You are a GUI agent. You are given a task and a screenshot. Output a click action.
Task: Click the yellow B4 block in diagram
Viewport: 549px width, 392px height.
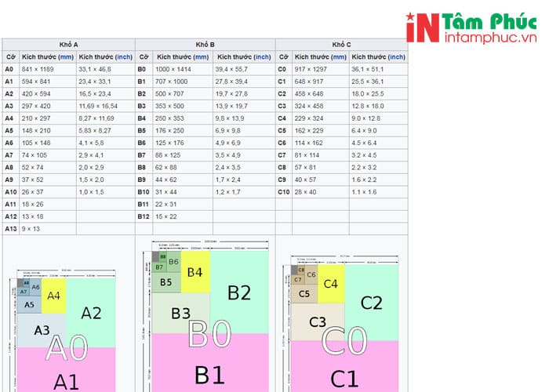pyautogui.click(x=195, y=272)
